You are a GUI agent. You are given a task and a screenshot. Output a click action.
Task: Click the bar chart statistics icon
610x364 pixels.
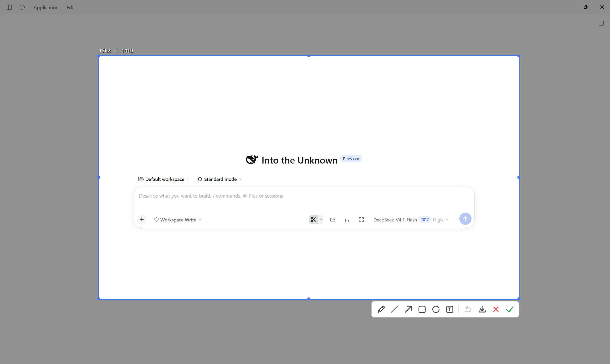347,220
